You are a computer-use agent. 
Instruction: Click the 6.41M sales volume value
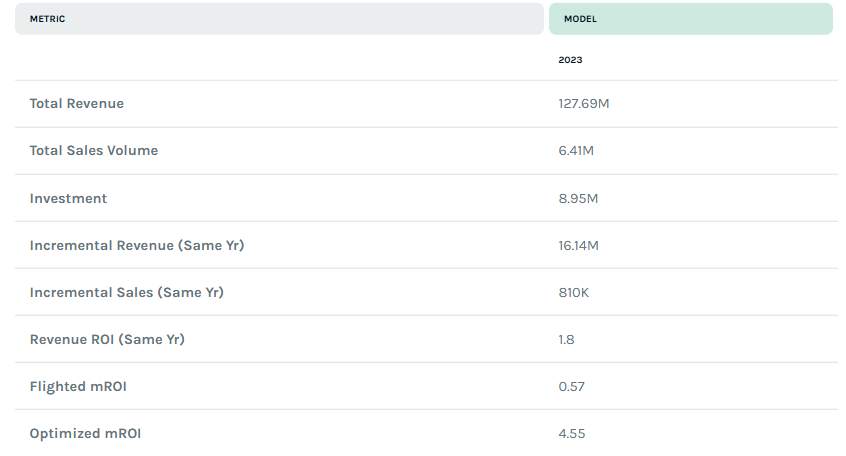click(x=576, y=151)
